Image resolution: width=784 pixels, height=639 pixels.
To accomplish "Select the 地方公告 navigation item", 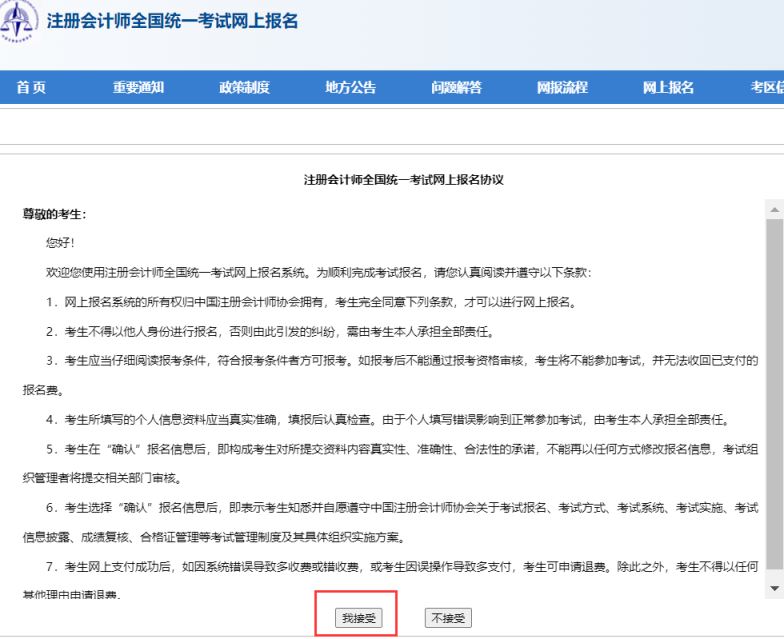I will tap(350, 88).
